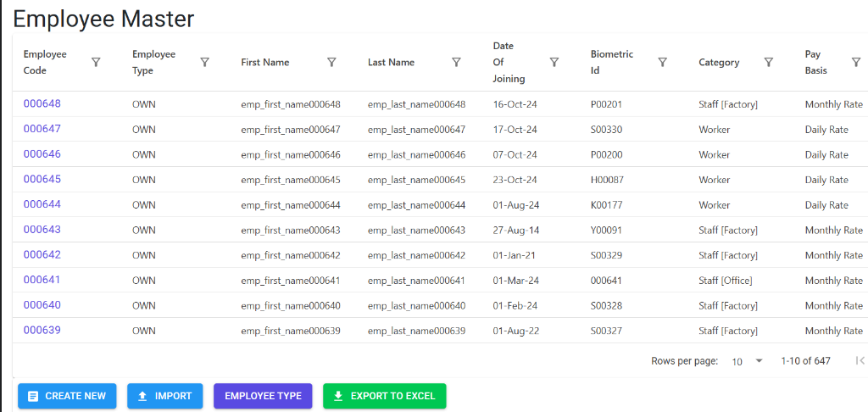Viewport: 868px width, 412px height.
Task: Open employee 000646 record
Action: (x=42, y=154)
